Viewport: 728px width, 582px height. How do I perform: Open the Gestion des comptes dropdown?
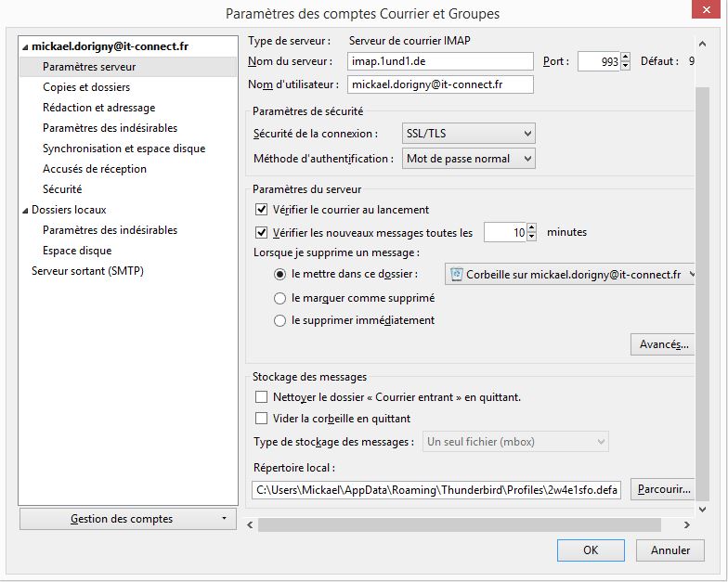(128, 518)
